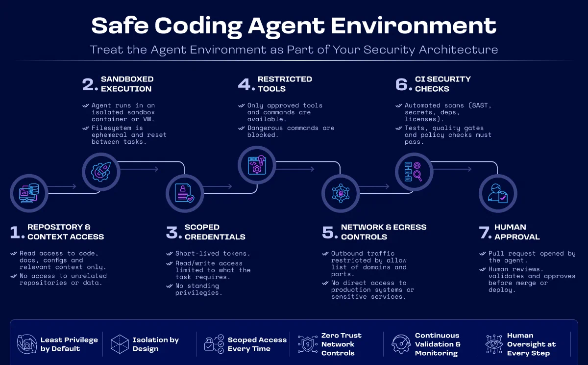Click the "Least Privilege by Default" label
588x365 pixels.
click(69, 344)
